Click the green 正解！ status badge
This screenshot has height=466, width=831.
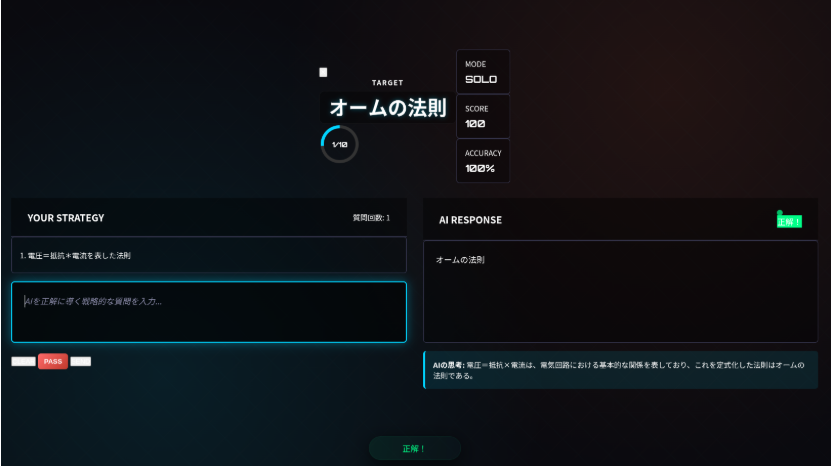click(x=790, y=221)
